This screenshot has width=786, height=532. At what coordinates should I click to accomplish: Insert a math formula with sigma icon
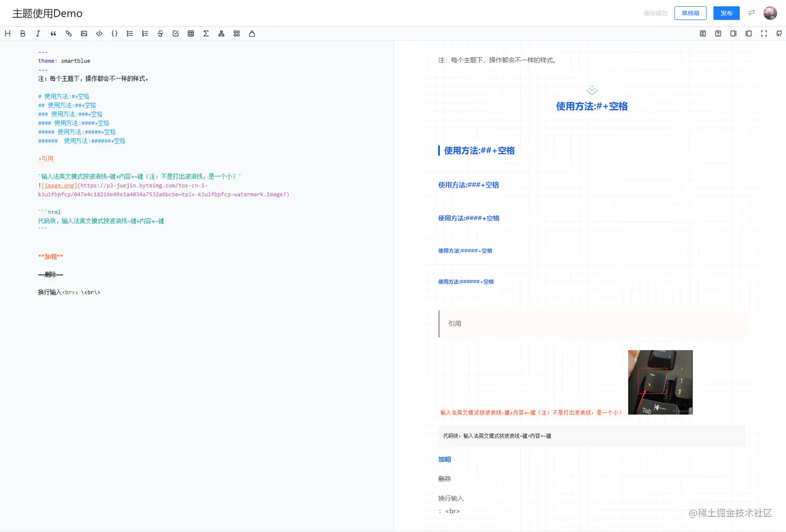(x=206, y=33)
